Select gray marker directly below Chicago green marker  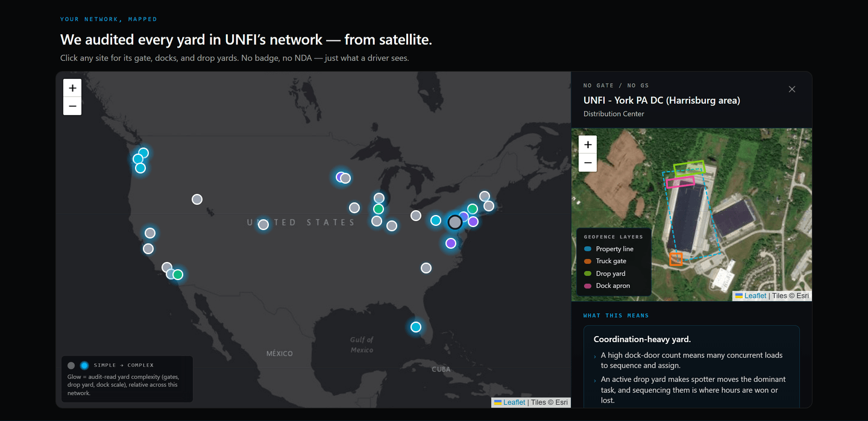[x=377, y=221]
